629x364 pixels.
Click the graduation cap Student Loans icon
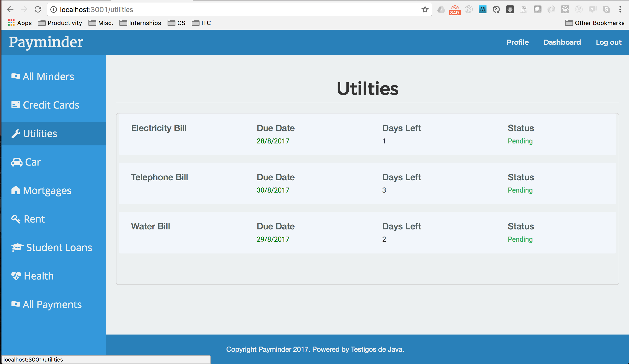17,248
